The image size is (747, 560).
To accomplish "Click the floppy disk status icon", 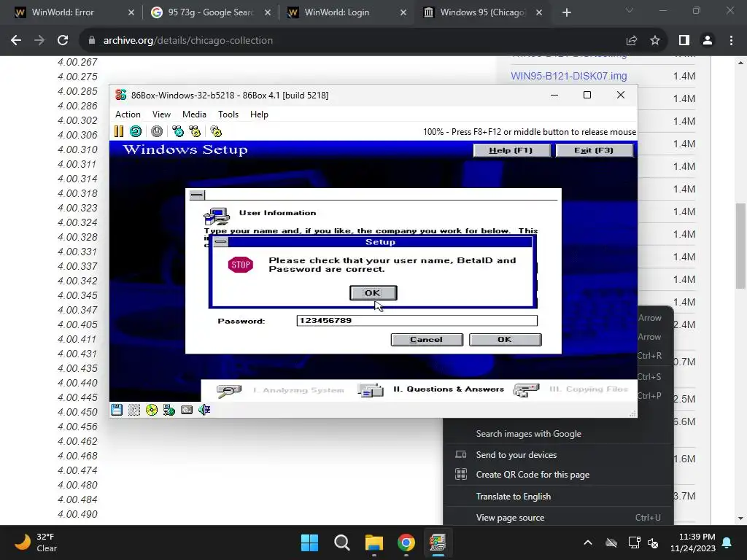I will [x=117, y=410].
